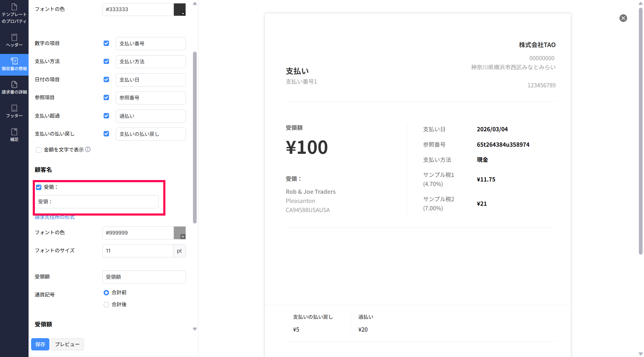Close the preview with X icon
Screen dimensions: 644x357
point(623,18)
